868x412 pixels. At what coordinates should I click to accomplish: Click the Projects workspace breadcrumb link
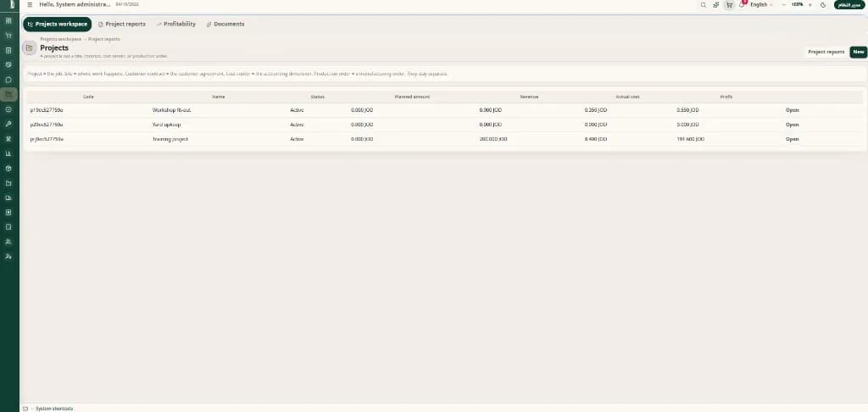tap(60, 39)
